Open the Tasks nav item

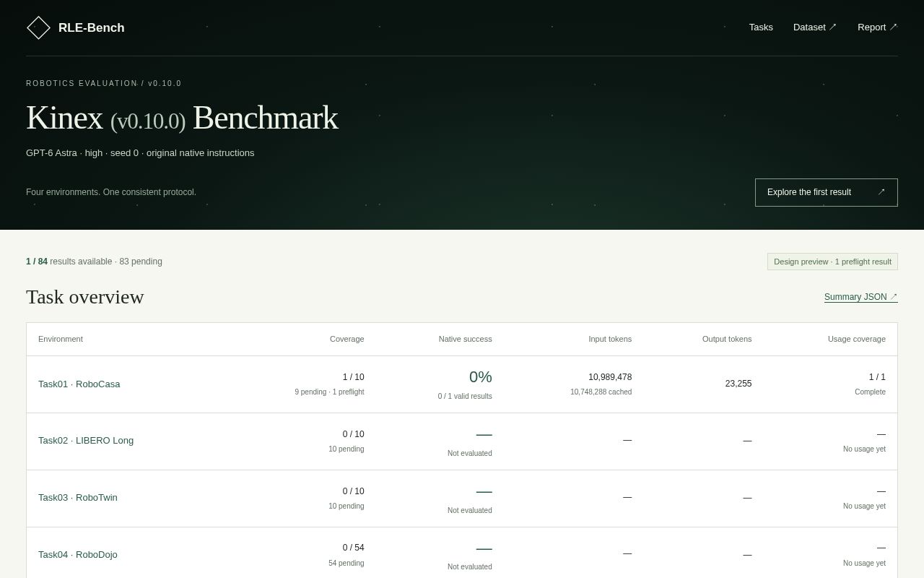tap(761, 27)
